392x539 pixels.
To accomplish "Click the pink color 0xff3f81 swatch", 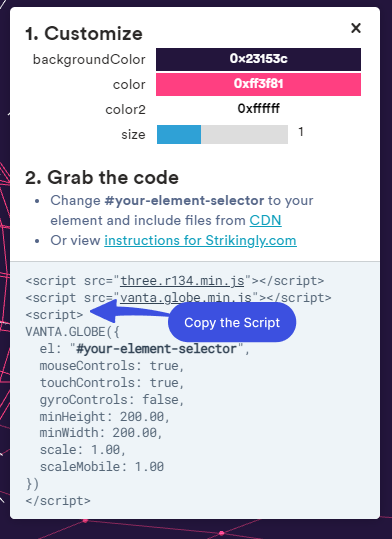I will pos(258,84).
